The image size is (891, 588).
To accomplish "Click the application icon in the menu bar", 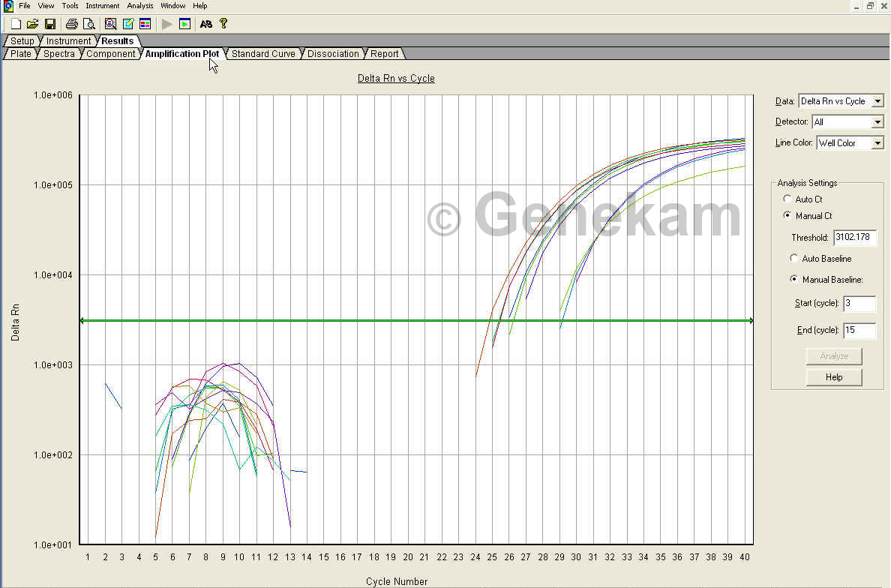I will click(8, 6).
